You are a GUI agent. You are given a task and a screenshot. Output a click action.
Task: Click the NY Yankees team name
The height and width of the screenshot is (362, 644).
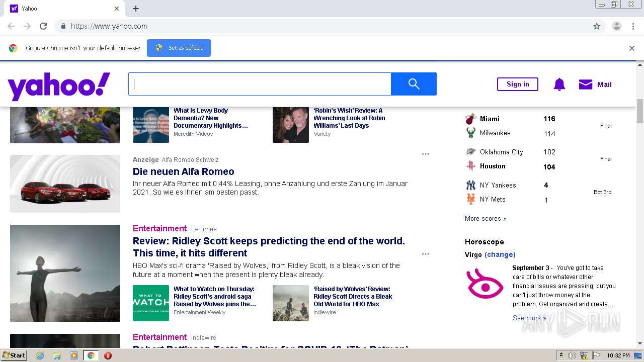click(x=498, y=185)
